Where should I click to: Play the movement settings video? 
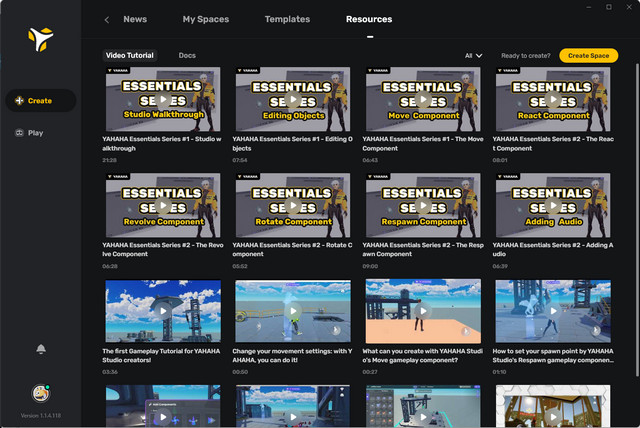(293, 311)
